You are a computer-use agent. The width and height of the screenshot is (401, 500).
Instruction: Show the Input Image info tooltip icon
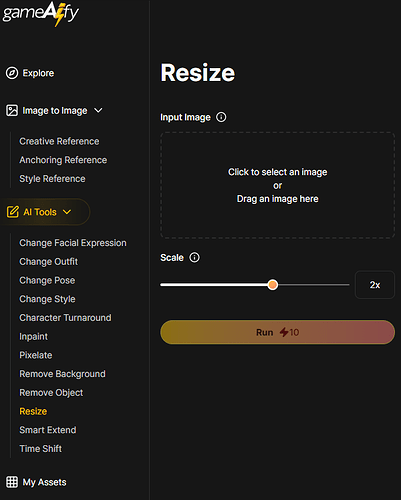pos(221,117)
